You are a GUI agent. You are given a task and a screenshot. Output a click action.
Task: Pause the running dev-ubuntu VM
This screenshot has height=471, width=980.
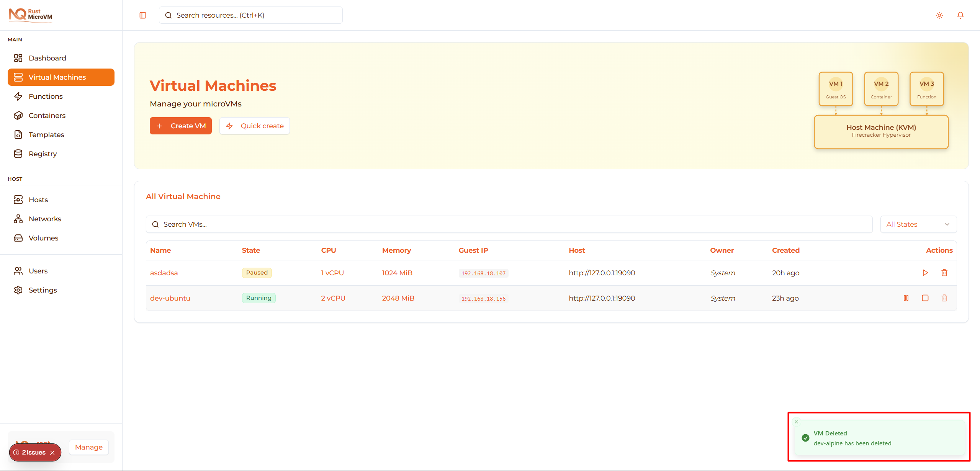click(906, 298)
